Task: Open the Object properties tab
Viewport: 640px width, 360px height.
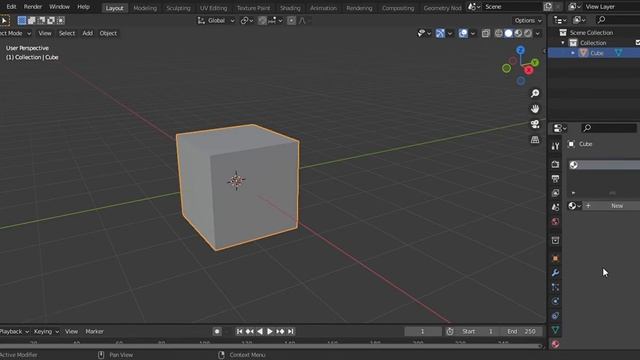Action: 555,258
